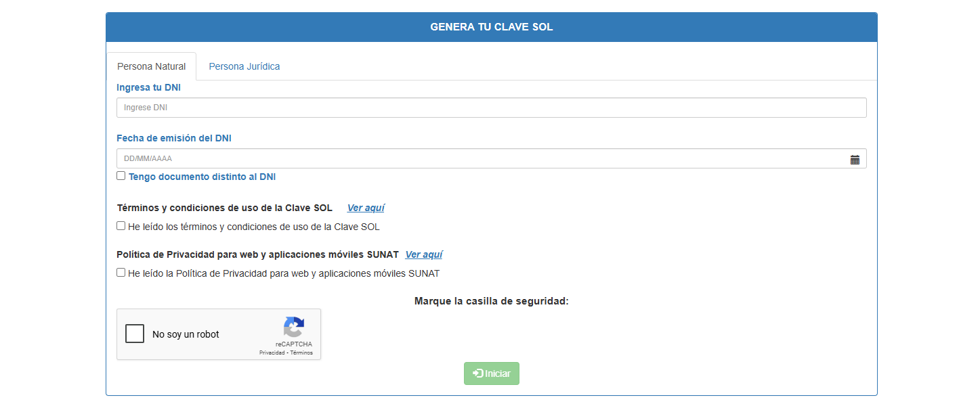The image size is (980, 408).
Task: Select the Persona Natural tab
Action: (151, 66)
